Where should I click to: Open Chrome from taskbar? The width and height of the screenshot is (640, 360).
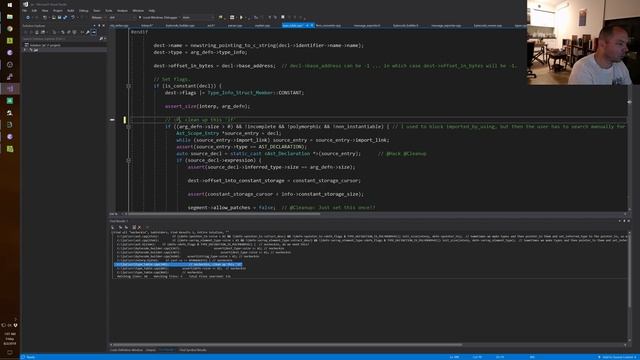(x=10, y=29)
